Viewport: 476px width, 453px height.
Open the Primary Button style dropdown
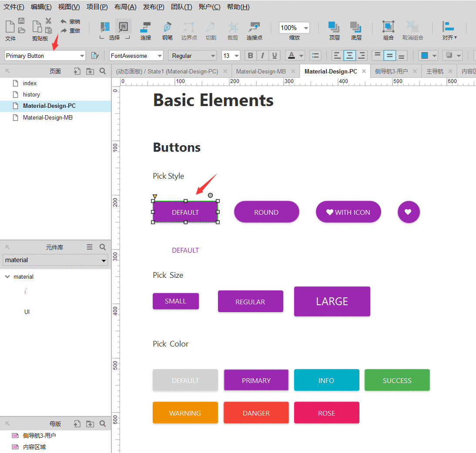click(82, 56)
